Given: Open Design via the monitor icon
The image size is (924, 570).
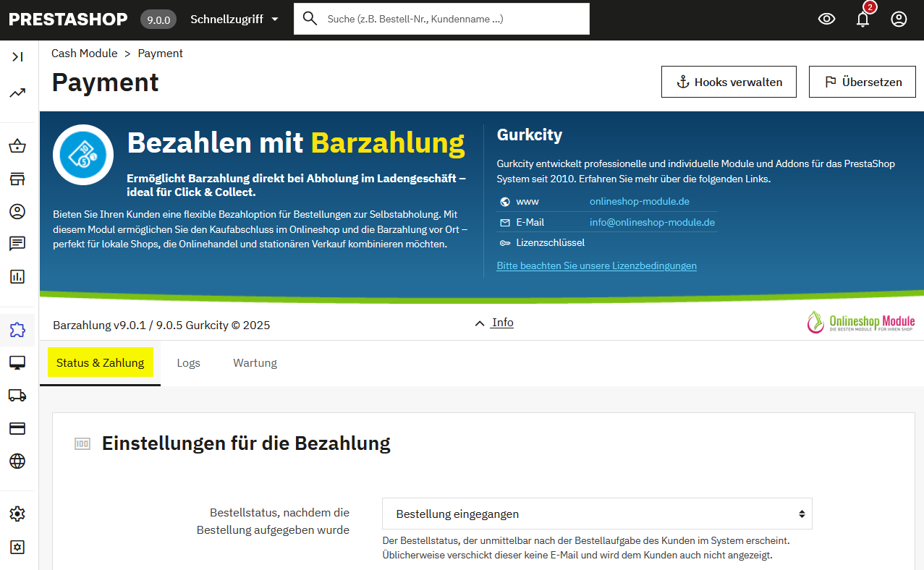Looking at the screenshot, I should (17, 362).
